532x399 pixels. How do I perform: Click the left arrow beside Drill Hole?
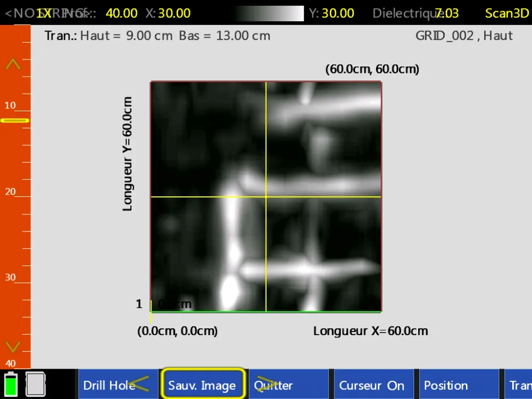point(139,384)
